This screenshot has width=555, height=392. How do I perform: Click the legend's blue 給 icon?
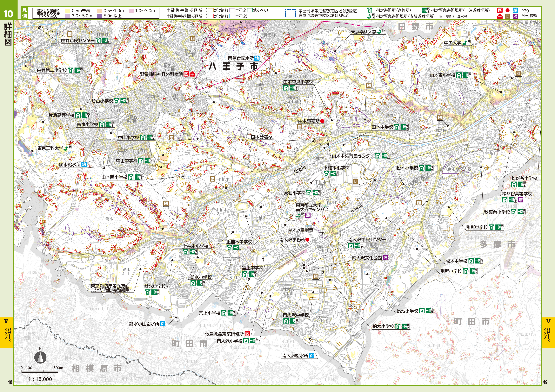coord(515,10)
